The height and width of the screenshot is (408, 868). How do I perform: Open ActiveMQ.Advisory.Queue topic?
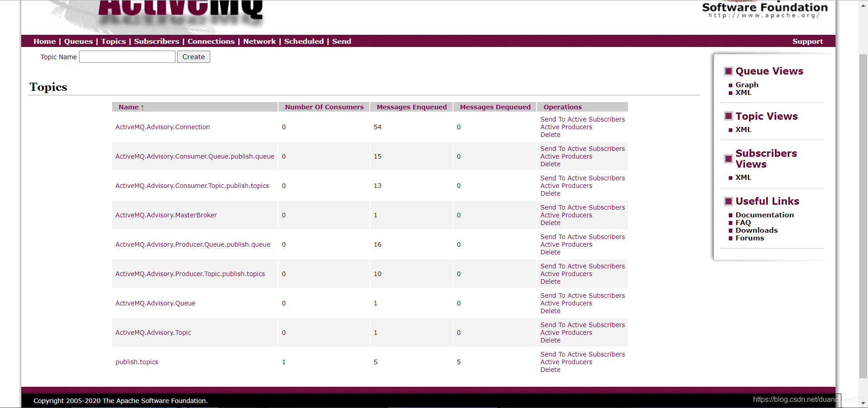155,303
